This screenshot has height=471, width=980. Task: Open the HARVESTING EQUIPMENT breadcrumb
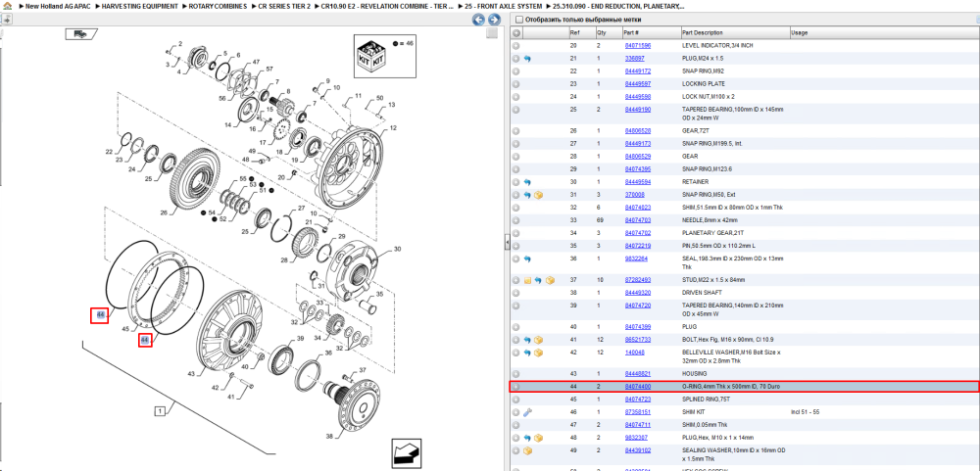pos(141,6)
